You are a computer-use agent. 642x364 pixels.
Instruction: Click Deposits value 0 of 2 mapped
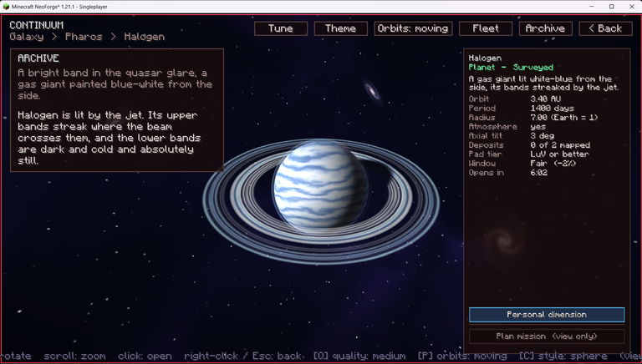[560, 145]
